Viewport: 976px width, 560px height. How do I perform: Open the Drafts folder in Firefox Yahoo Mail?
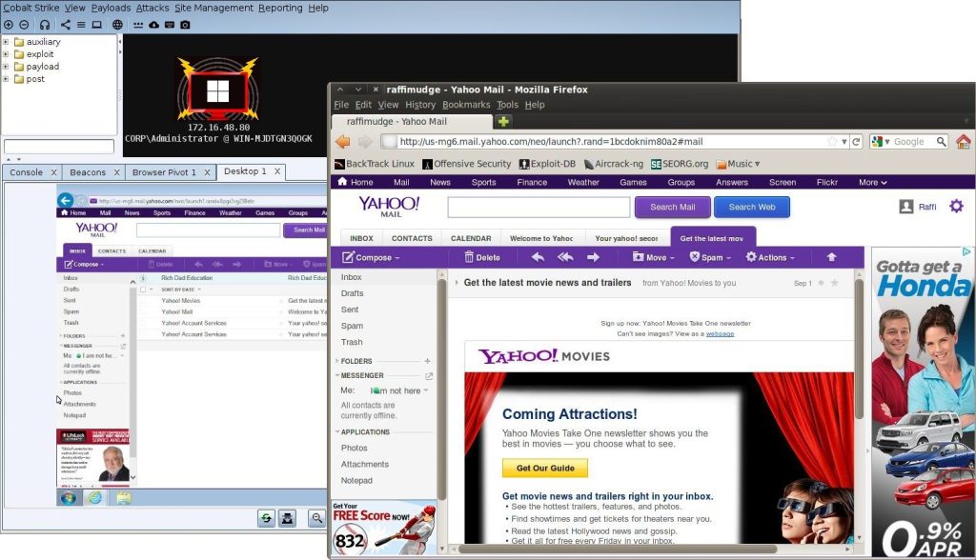[353, 293]
